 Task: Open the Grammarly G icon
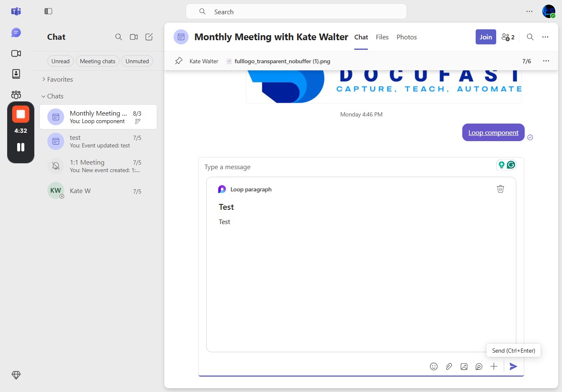click(x=511, y=165)
